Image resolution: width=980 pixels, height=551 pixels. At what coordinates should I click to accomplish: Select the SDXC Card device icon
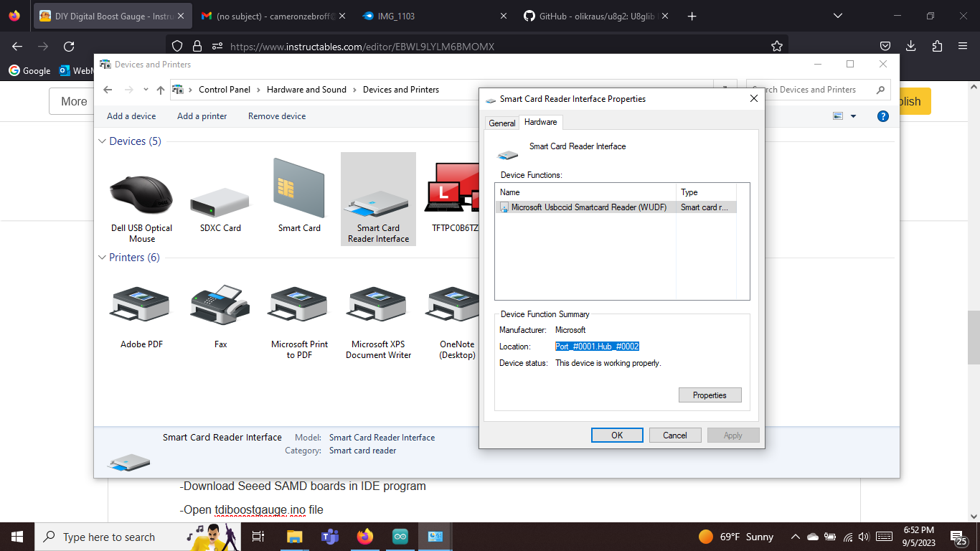[220, 202]
